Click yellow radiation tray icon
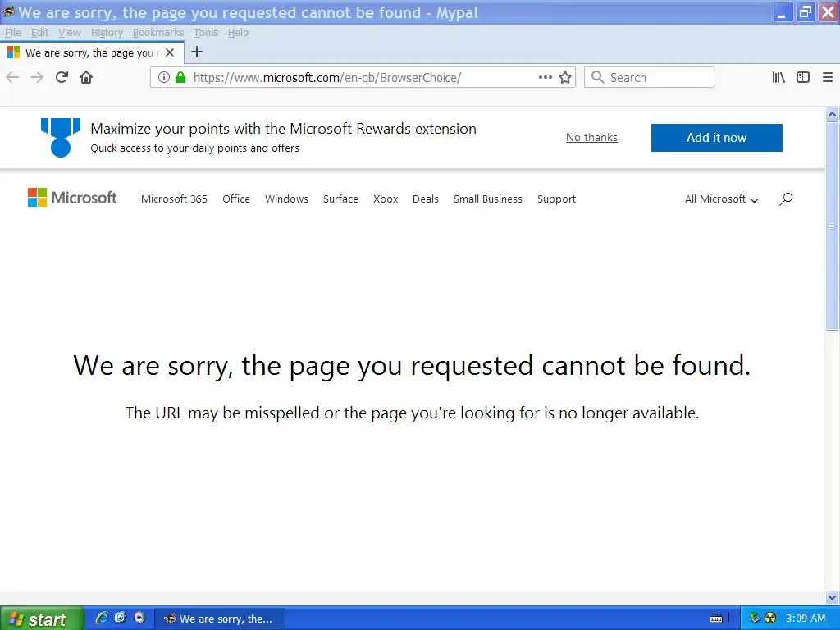 (770, 619)
